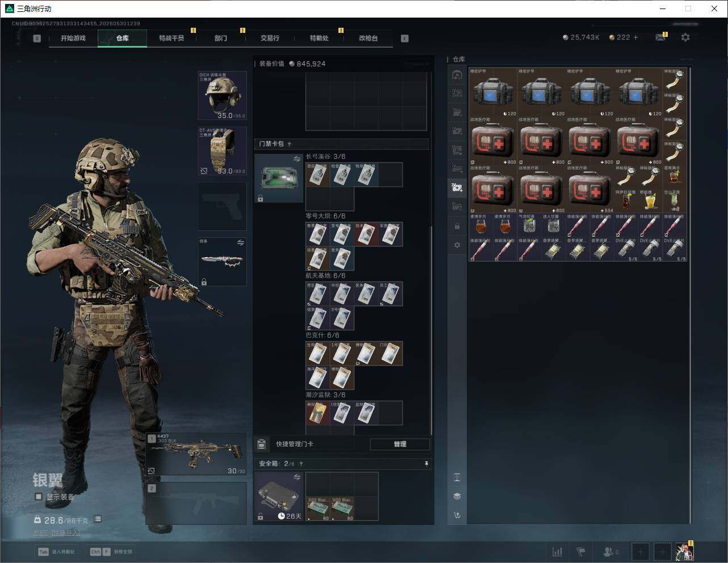The image size is (728, 563).
Task: Toggle the 显示装备 checkbox
Action: (x=39, y=497)
